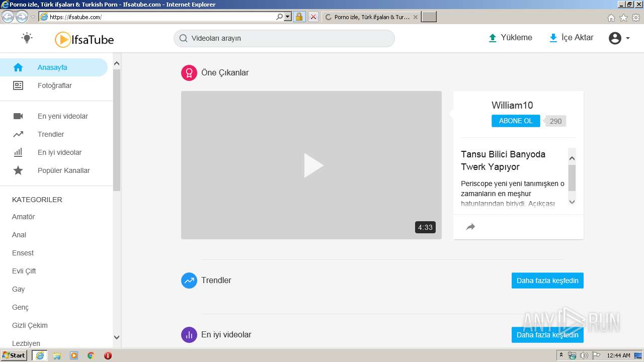
Task: Open the Ensest category link
Action: 23,253
